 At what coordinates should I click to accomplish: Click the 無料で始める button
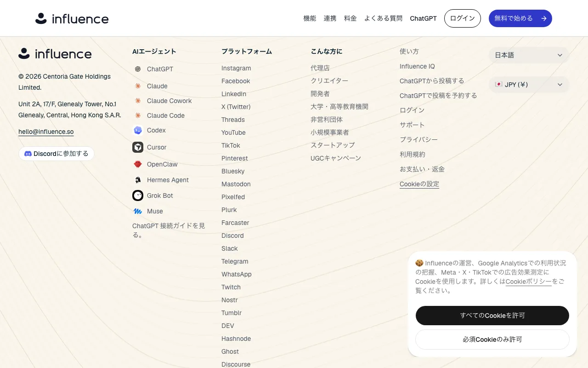pos(520,18)
